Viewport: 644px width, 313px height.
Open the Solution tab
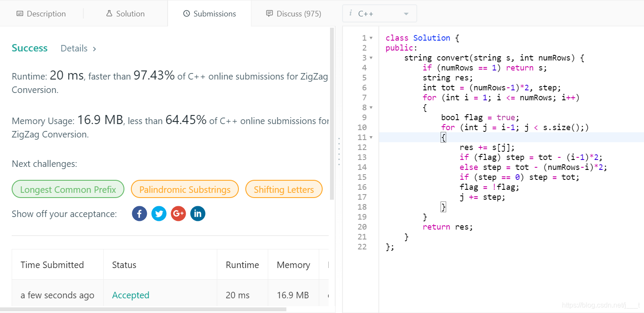coord(125,14)
